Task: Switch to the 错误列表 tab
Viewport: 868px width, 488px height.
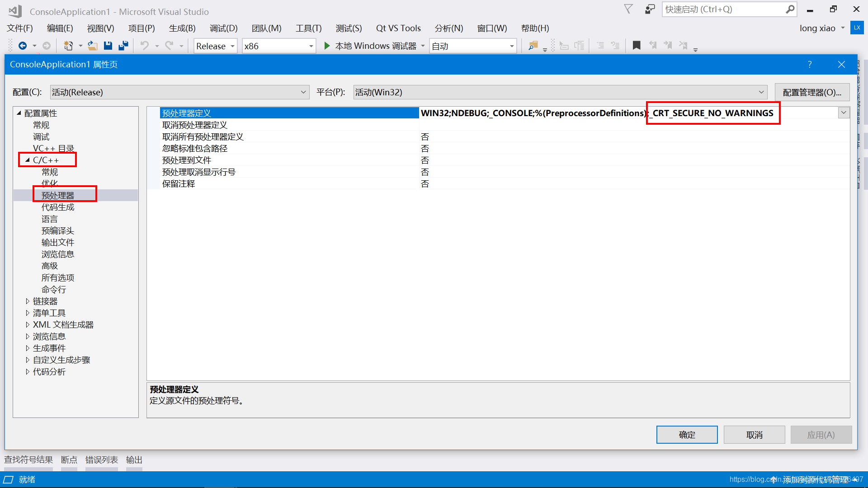Action: 101,460
